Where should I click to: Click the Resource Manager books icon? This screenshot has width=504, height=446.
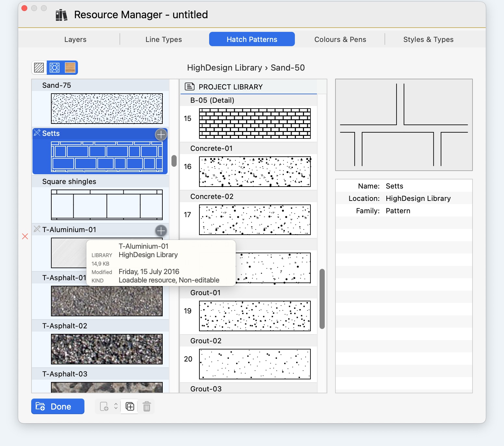[61, 15]
